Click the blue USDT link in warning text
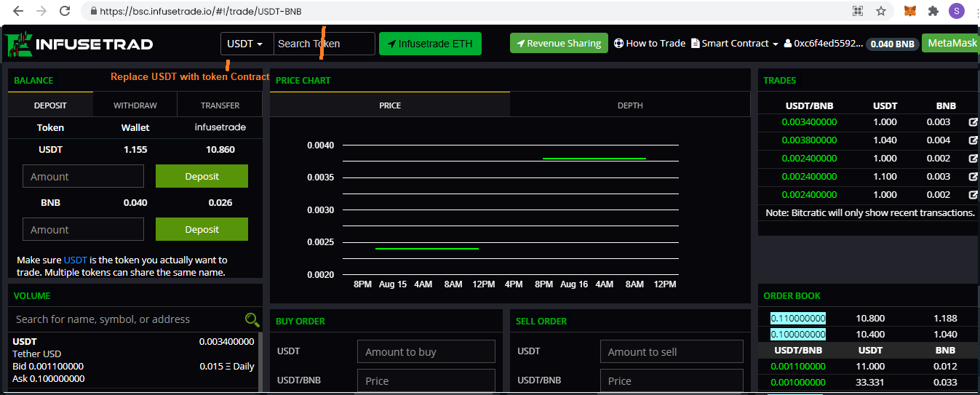 click(x=75, y=260)
